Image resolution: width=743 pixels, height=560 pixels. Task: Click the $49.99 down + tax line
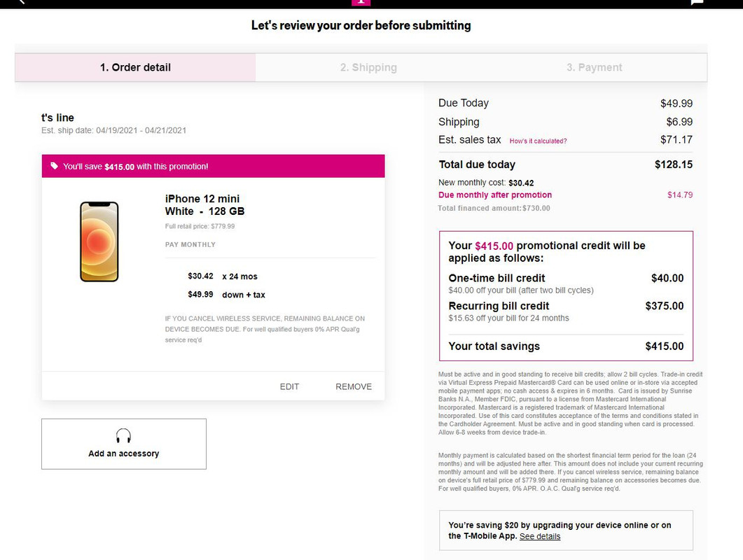point(226,294)
